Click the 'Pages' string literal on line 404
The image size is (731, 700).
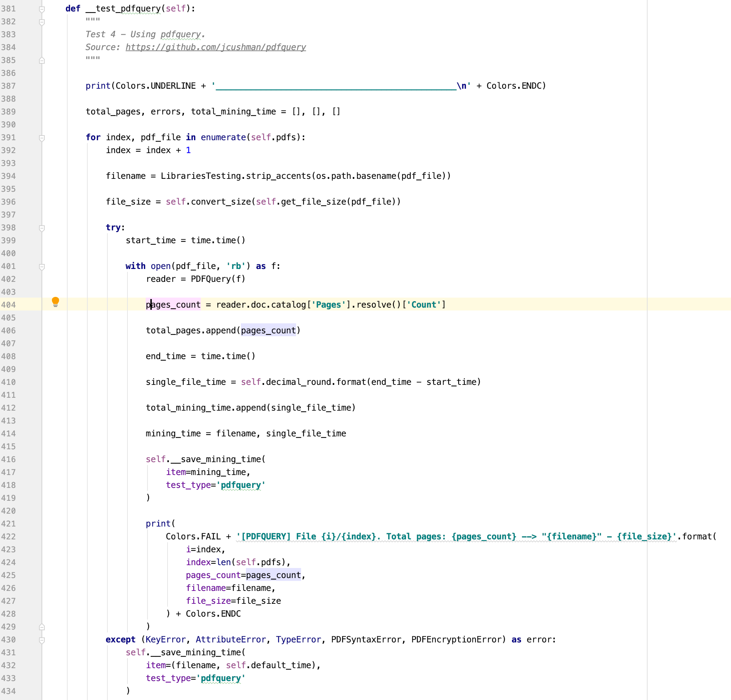click(328, 304)
